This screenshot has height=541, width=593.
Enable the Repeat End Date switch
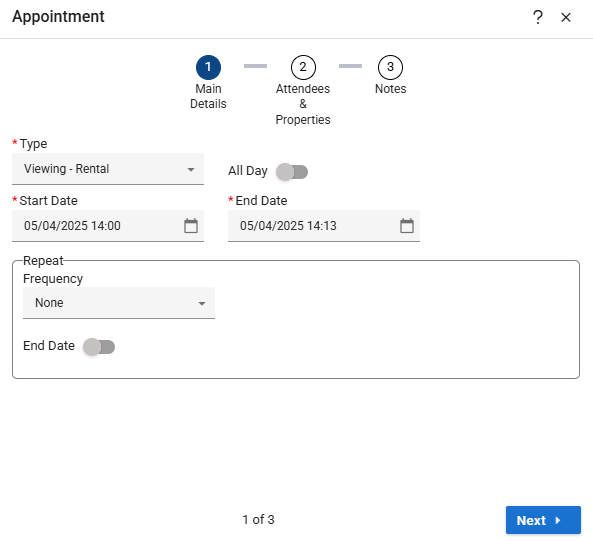(99, 347)
